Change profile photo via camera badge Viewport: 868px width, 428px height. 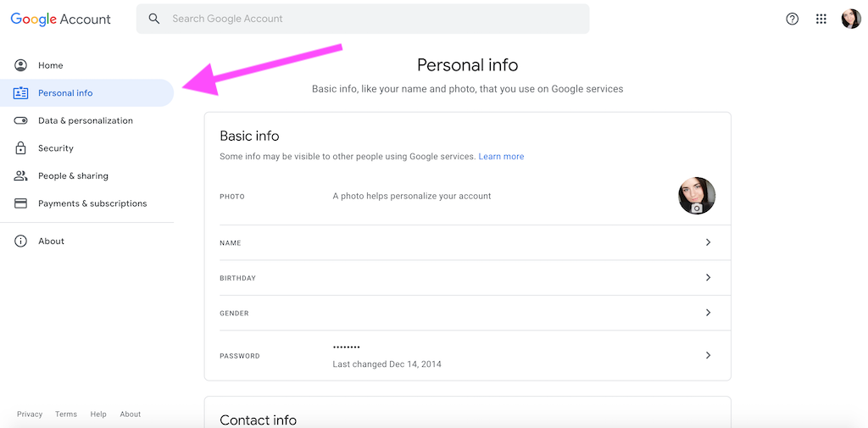click(x=697, y=208)
